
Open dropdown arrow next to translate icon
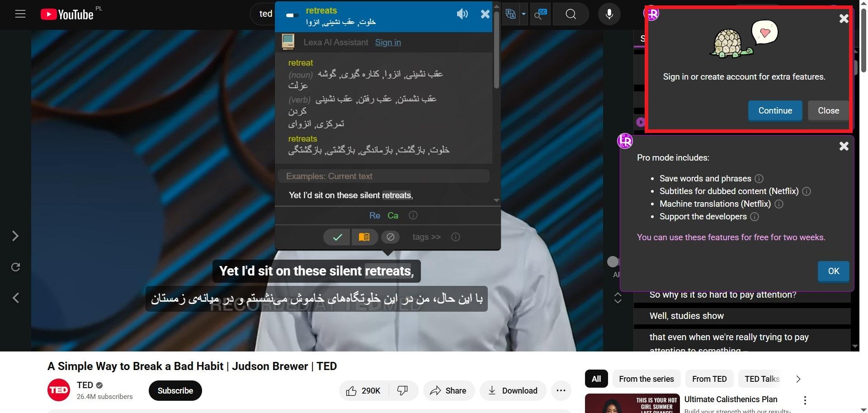[x=524, y=14]
